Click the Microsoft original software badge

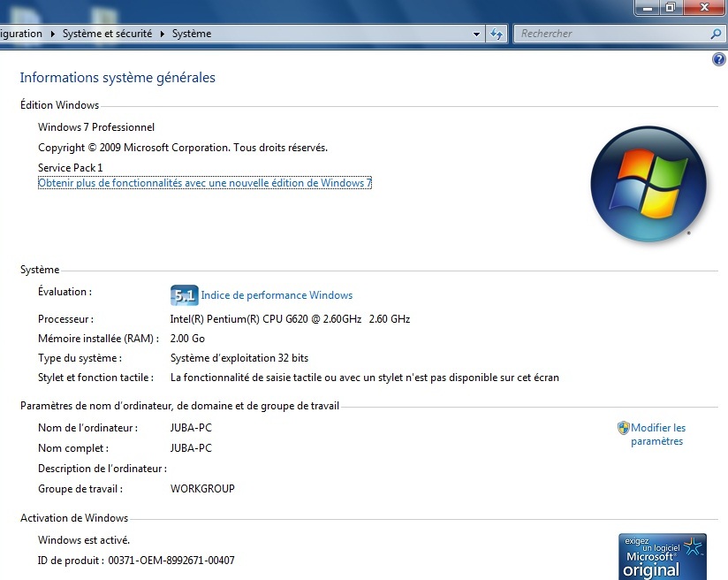[663, 557]
